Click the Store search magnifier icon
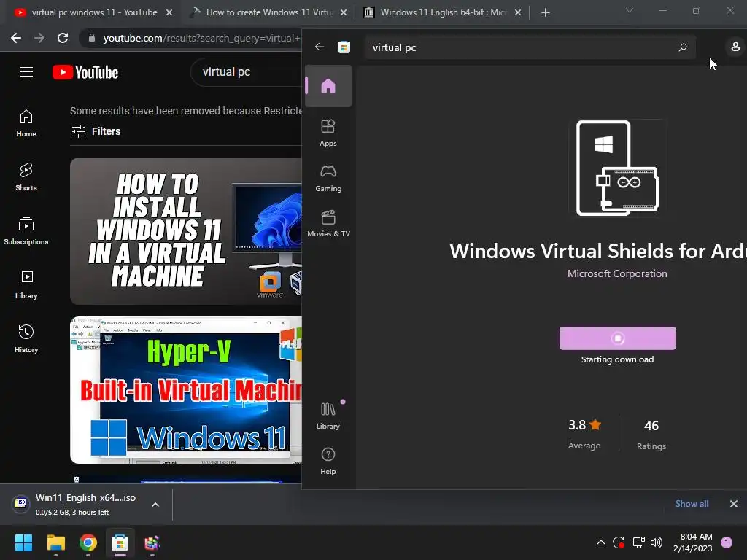 [683, 47]
